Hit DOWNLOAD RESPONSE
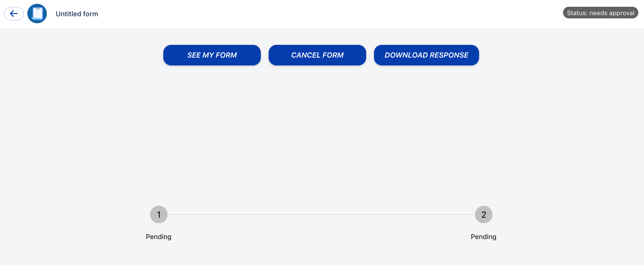Viewport: 644px width, 265px height. click(426, 55)
